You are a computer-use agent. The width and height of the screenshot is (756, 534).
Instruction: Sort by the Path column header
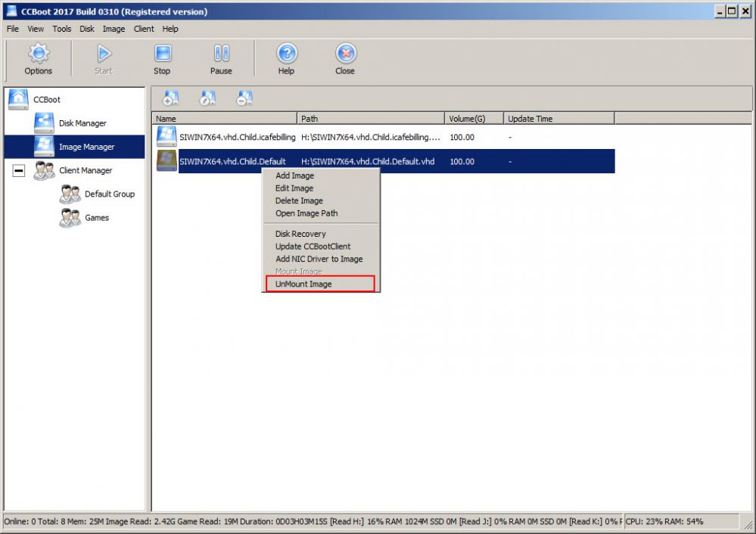click(371, 119)
